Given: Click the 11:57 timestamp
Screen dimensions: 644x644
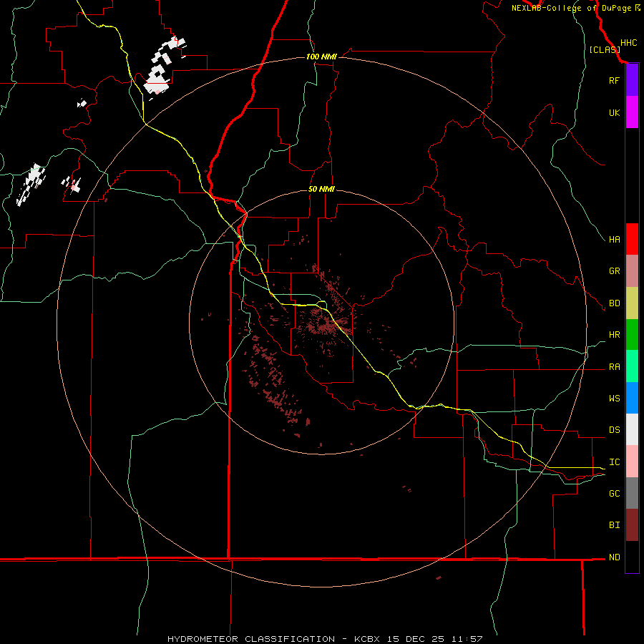Looking at the screenshot, I should (467, 639).
